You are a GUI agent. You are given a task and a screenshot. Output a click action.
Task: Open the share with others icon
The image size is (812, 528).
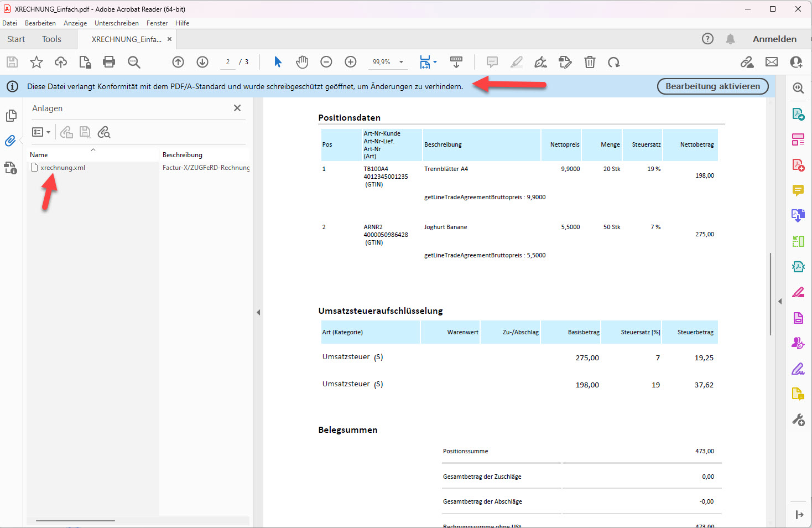coord(796,62)
